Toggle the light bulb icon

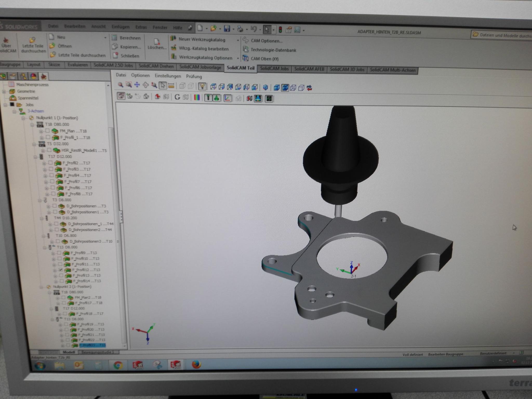click(x=202, y=86)
